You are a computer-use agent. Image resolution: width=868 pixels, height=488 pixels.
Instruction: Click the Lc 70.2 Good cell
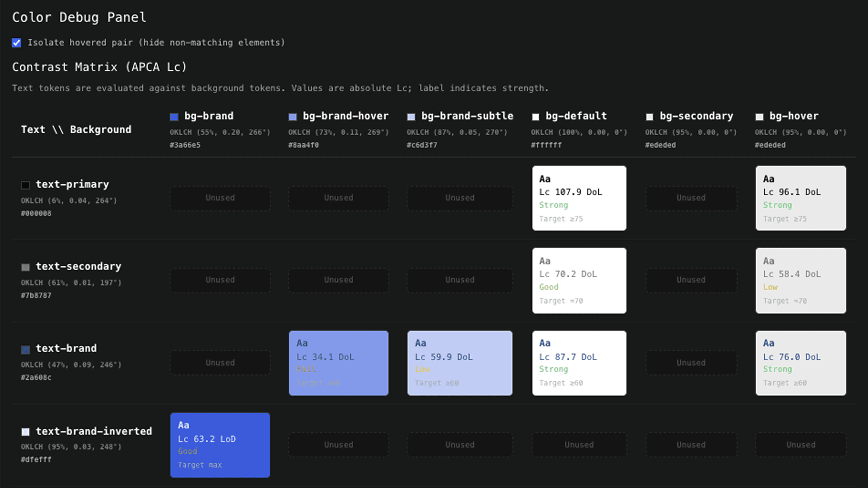tap(579, 281)
